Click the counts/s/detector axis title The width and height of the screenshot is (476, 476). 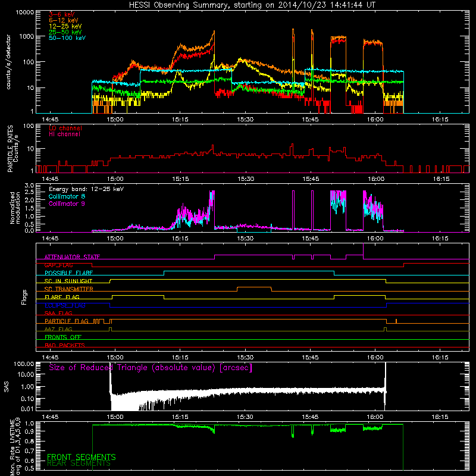click(8, 62)
